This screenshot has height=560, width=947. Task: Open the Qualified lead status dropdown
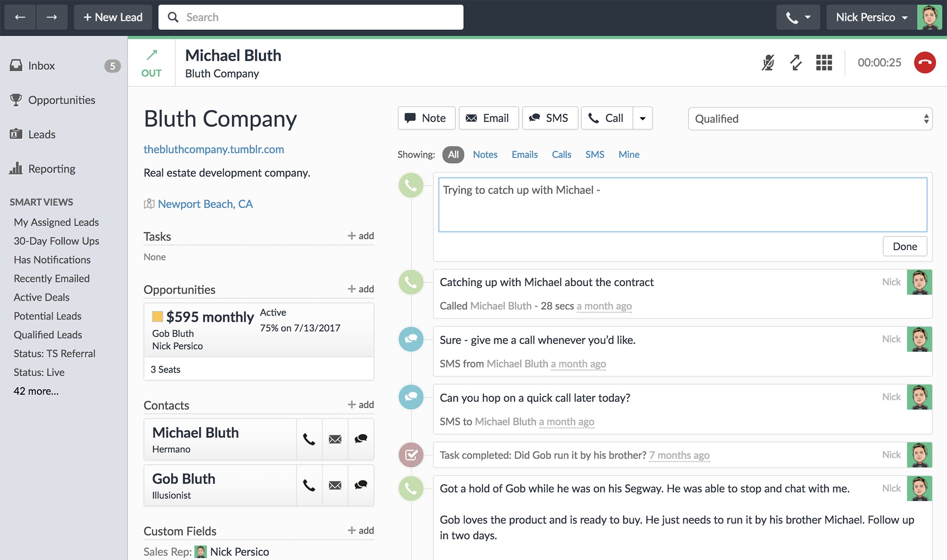810,119
